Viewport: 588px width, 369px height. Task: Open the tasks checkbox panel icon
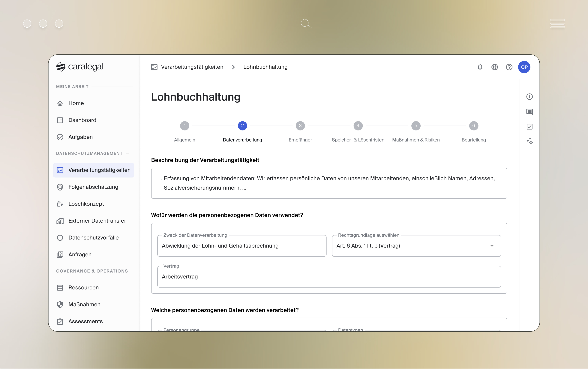pos(530,127)
